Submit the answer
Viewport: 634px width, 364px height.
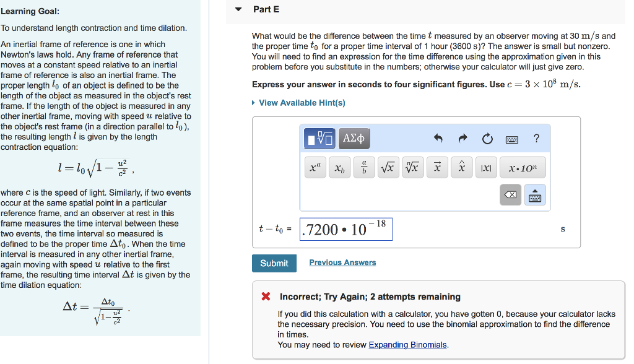[274, 263]
